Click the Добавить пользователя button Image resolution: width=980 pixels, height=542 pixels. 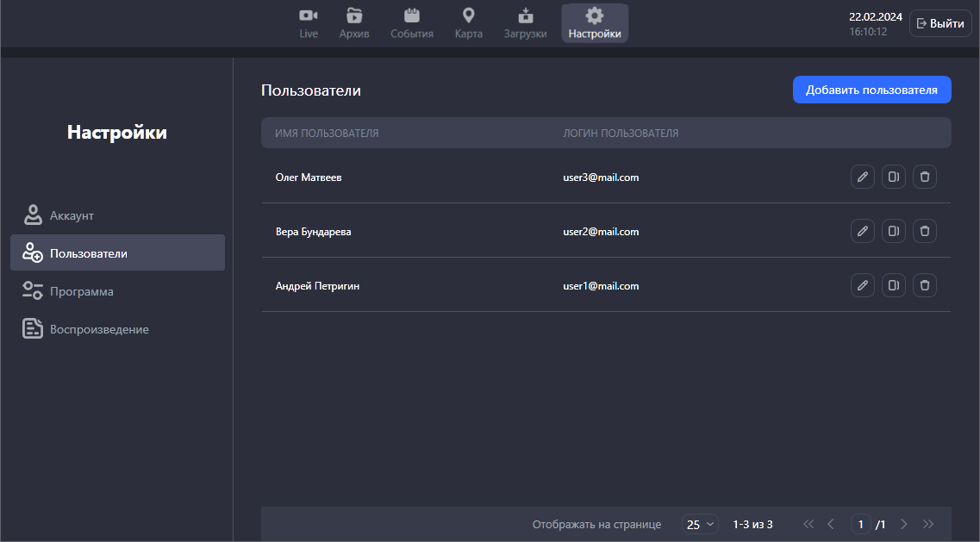tap(871, 90)
